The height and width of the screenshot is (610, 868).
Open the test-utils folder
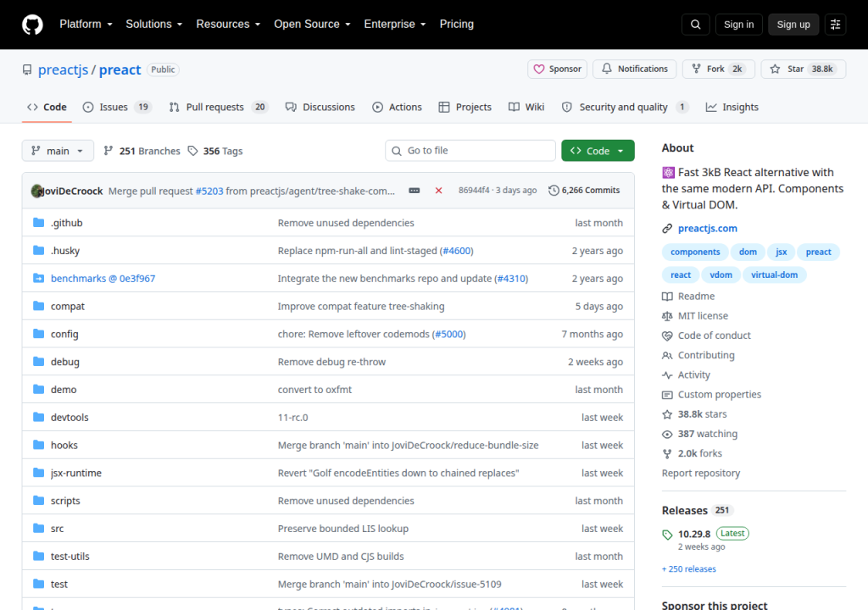coord(70,557)
